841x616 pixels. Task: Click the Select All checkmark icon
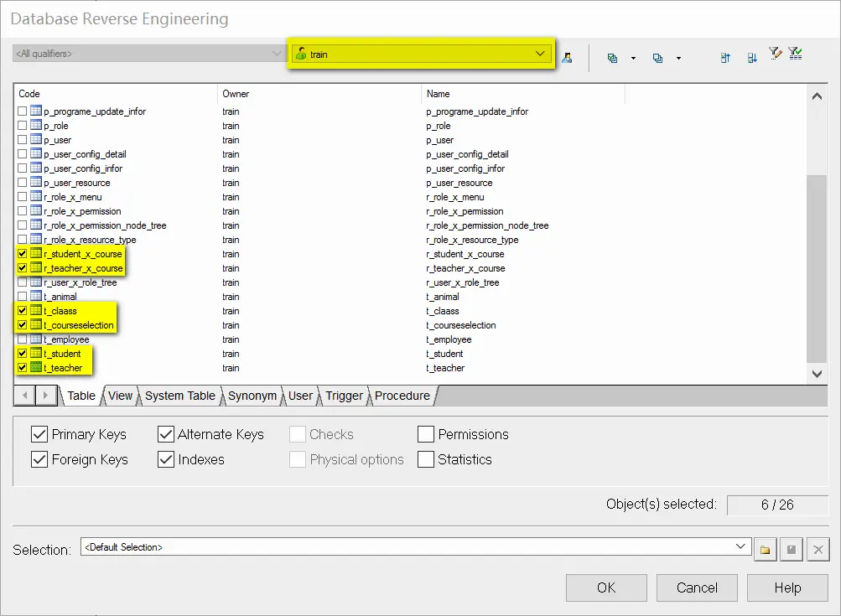click(x=613, y=58)
